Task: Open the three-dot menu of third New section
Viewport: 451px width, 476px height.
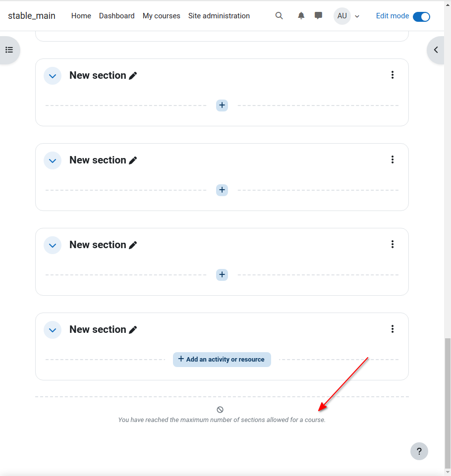Action: pyautogui.click(x=393, y=244)
